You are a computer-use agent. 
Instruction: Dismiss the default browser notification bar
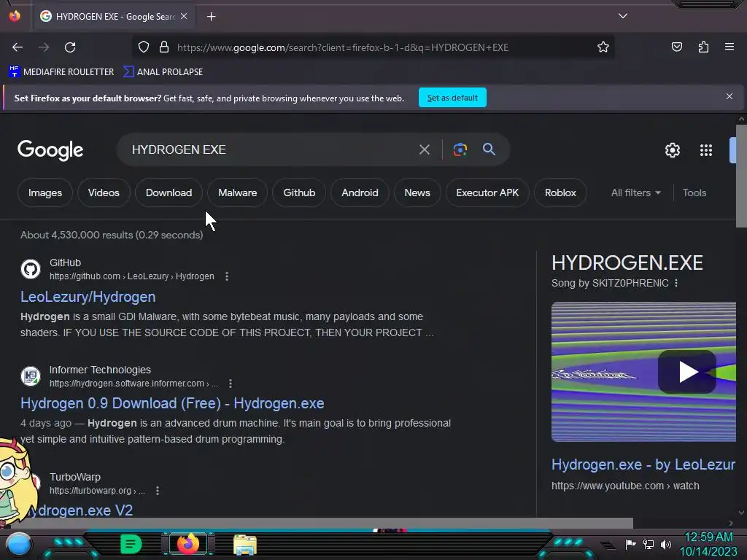tap(729, 97)
